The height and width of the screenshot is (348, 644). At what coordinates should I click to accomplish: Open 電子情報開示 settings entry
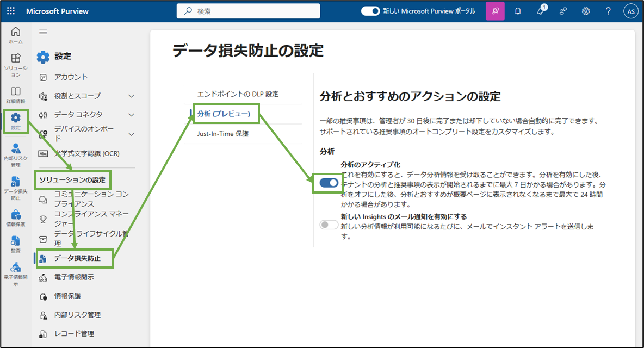(74, 277)
